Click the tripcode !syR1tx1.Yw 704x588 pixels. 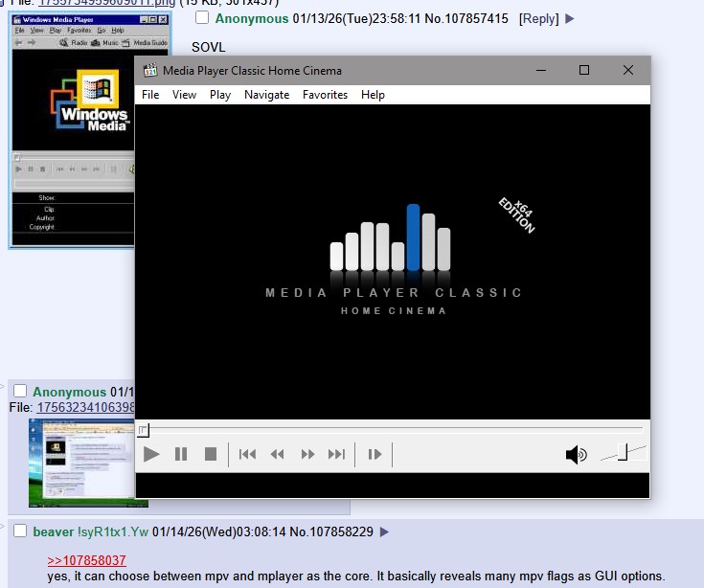coord(113,531)
